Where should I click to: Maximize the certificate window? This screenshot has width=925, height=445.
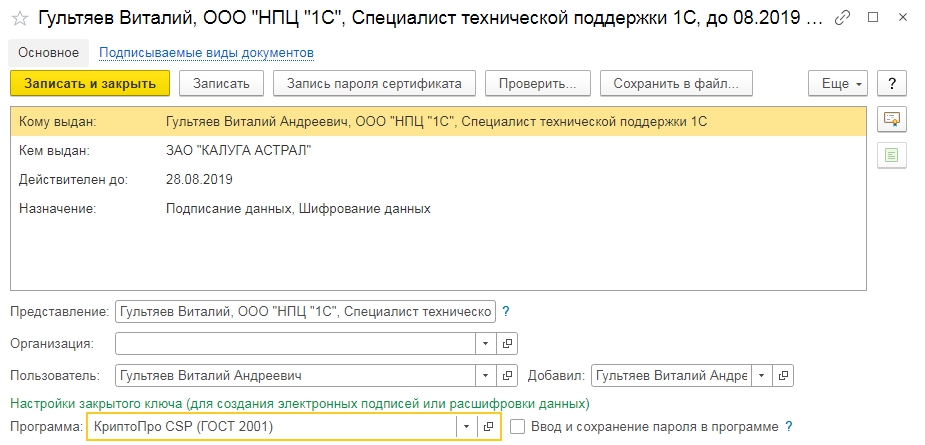(873, 18)
